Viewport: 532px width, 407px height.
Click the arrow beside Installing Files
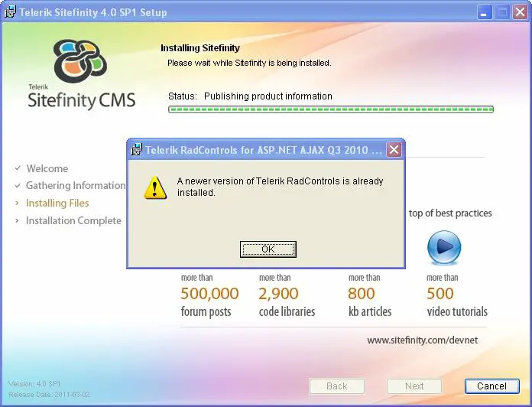17,203
